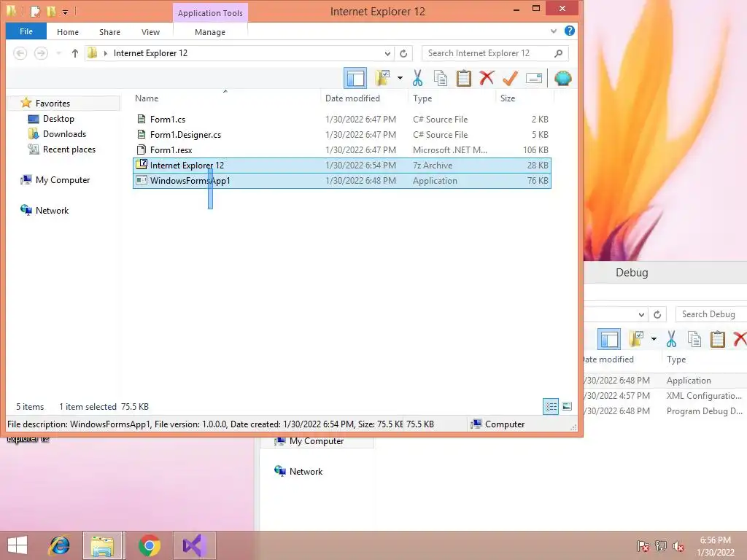
Task: Open recent locations dropdown arrow
Action: point(58,53)
